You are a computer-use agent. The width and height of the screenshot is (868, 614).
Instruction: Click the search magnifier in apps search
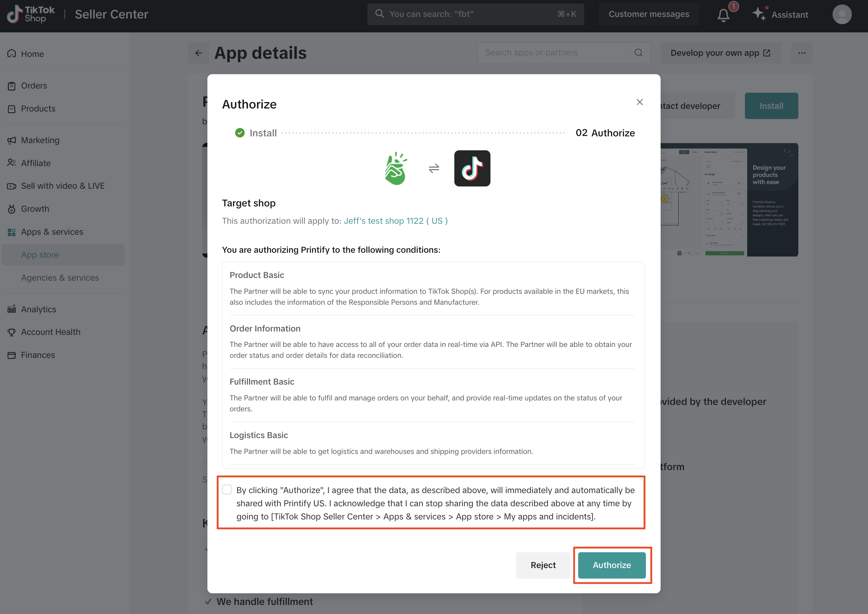pos(638,53)
